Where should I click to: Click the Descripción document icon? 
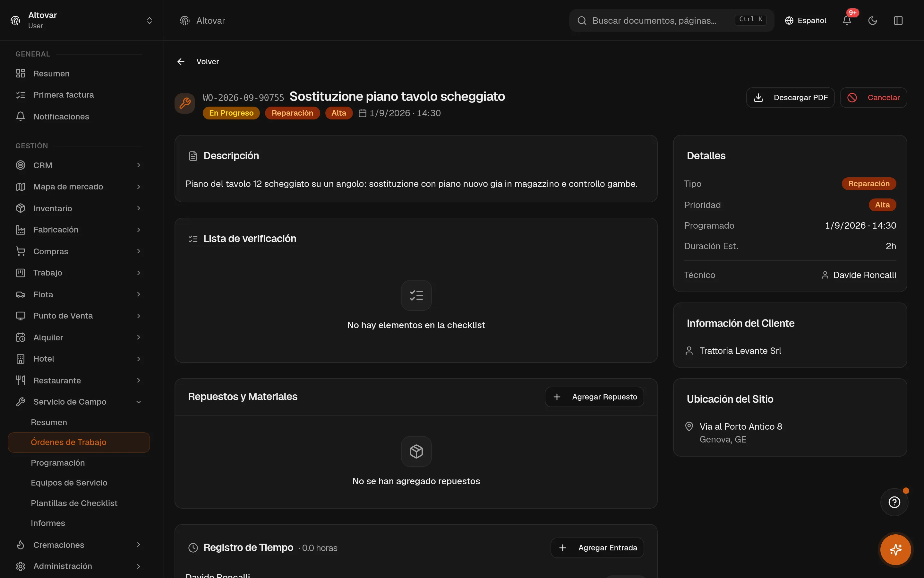coord(193,156)
